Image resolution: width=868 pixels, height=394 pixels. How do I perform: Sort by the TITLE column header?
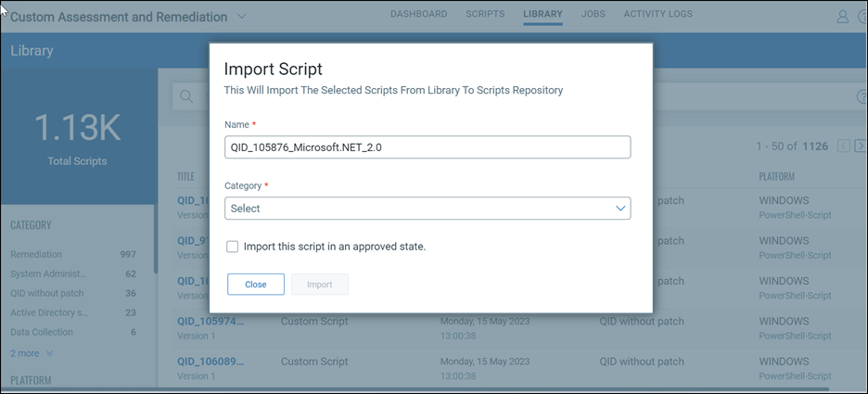[x=185, y=176]
